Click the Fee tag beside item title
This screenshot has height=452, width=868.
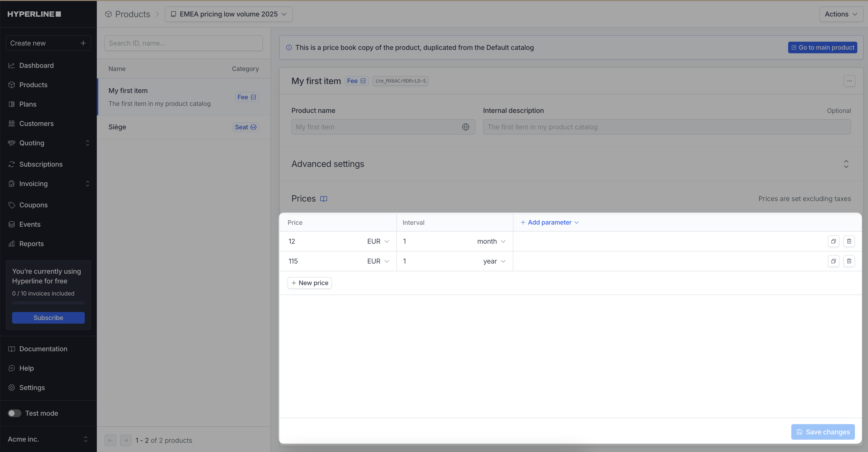357,81
